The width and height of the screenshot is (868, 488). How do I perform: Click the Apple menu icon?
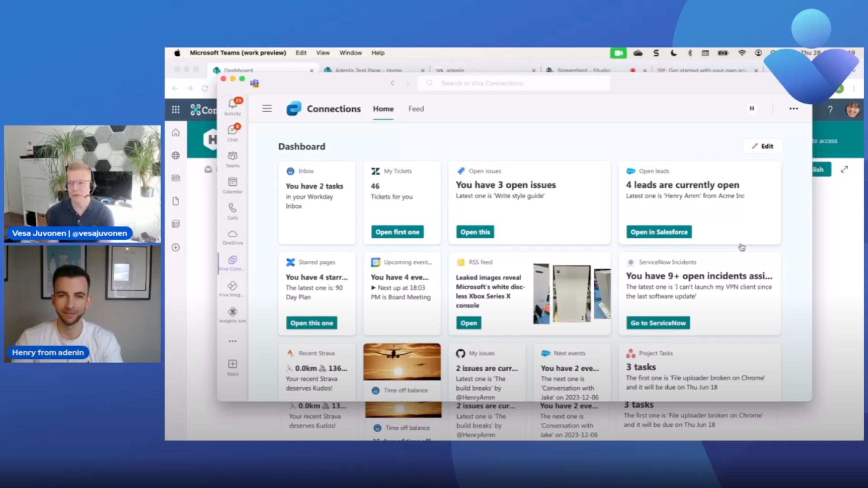pos(177,53)
